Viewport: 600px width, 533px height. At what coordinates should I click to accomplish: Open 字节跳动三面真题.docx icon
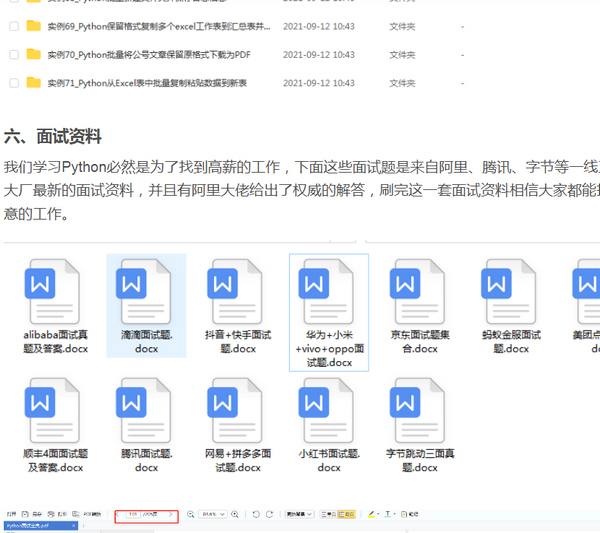pos(417,410)
